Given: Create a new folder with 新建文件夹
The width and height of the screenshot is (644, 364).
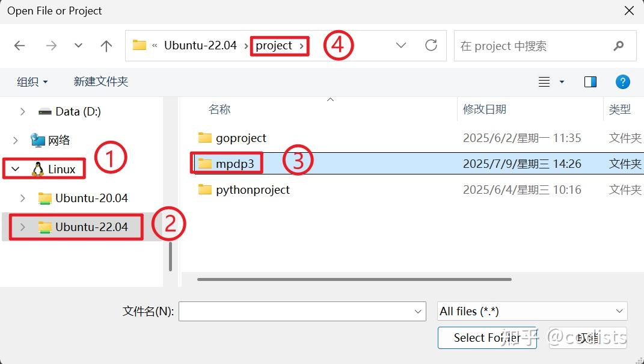Looking at the screenshot, I should [x=100, y=82].
